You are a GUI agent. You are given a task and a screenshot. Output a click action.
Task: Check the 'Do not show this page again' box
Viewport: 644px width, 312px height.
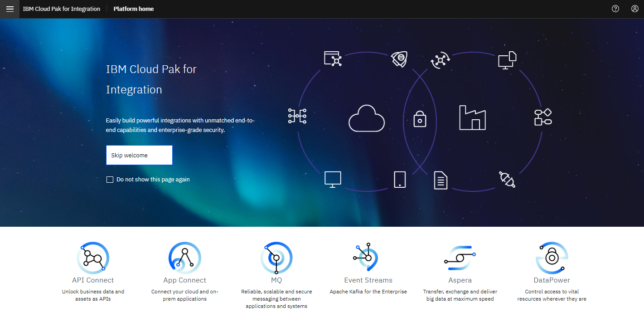point(110,180)
